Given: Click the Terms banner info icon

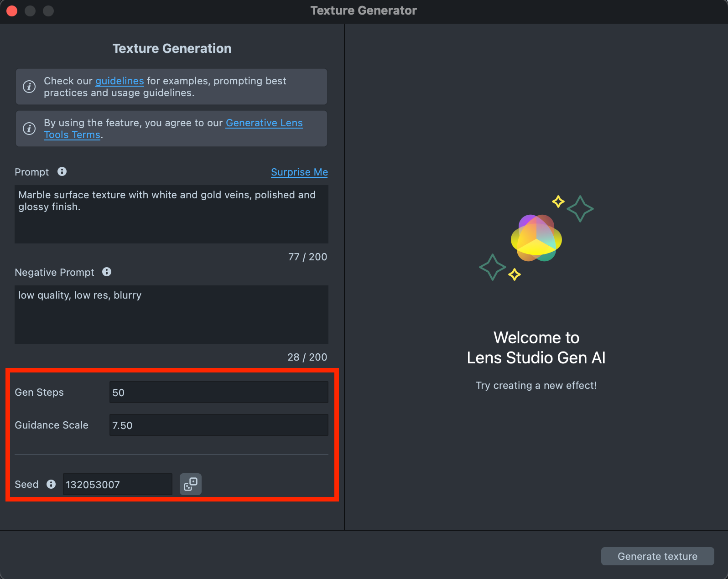Looking at the screenshot, I should pyautogui.click(x=29, y=129).
